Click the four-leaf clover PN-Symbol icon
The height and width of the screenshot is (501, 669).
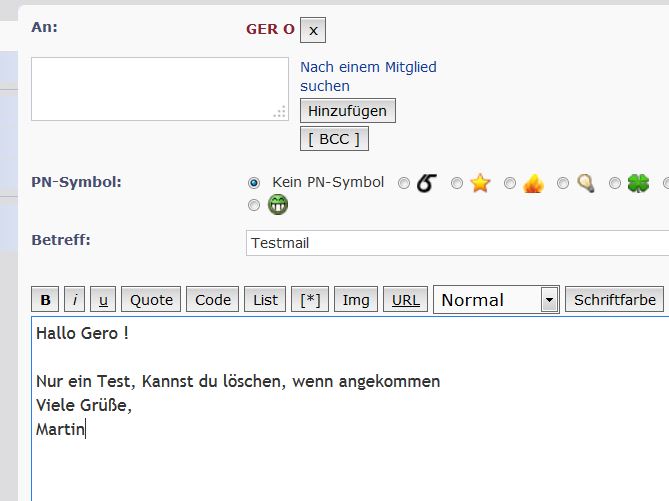638,183
